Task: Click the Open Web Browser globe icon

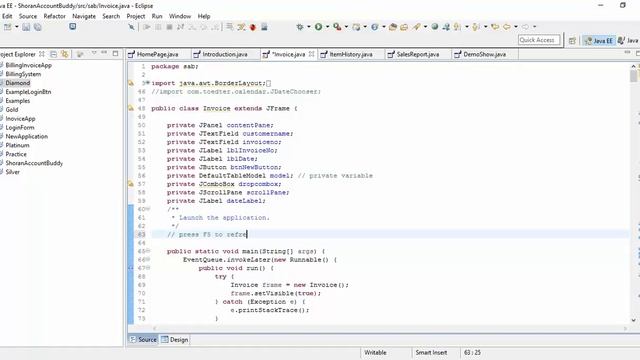Action: (435, 27)
